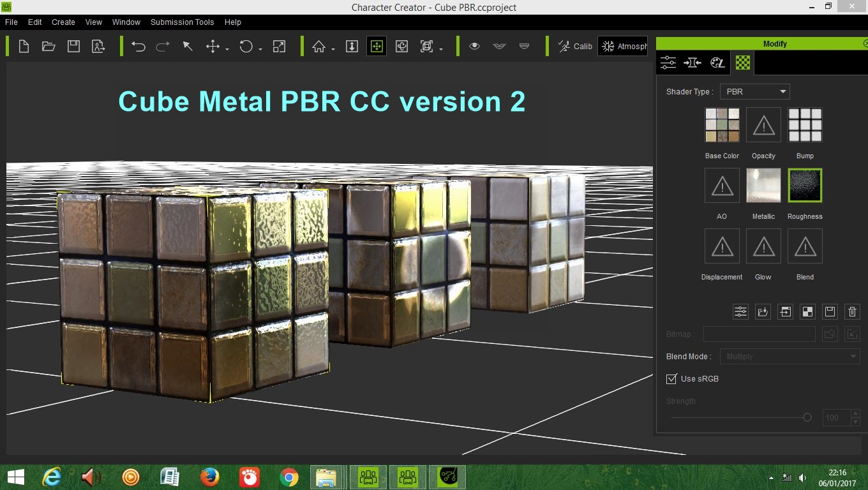The image size is (868, 490).
Task: Switch to the sliders Modify tab
Action: coord(668,63)
